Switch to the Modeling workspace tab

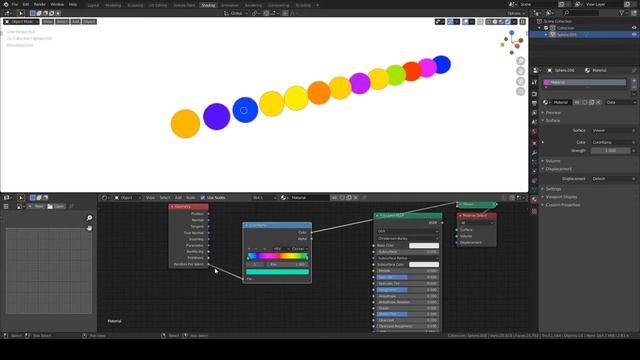click(113, 5)
